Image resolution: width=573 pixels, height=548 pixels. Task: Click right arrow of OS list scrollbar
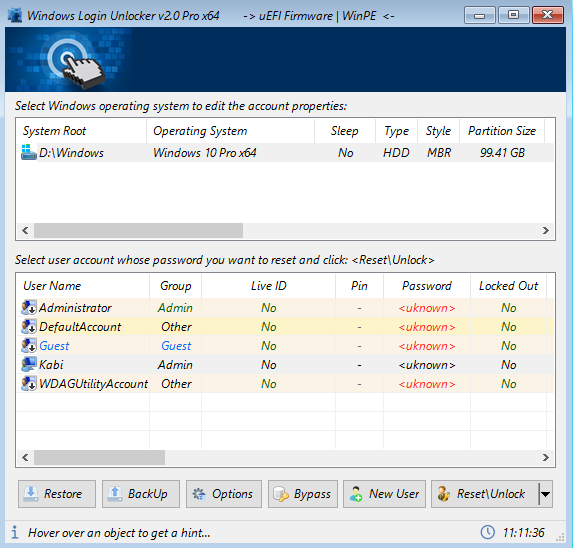(546, 231)
